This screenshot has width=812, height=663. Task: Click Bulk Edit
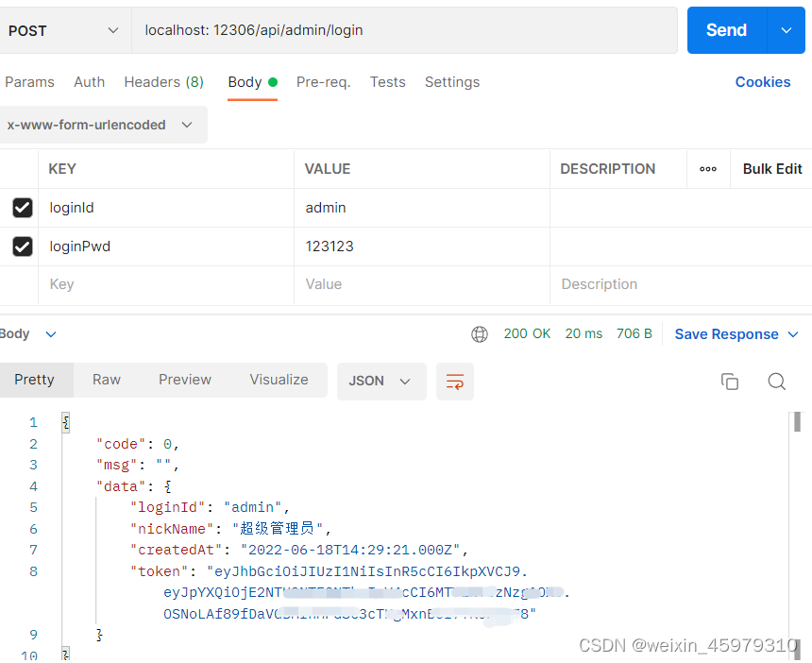pyautogui.click(x=772, y=169)
